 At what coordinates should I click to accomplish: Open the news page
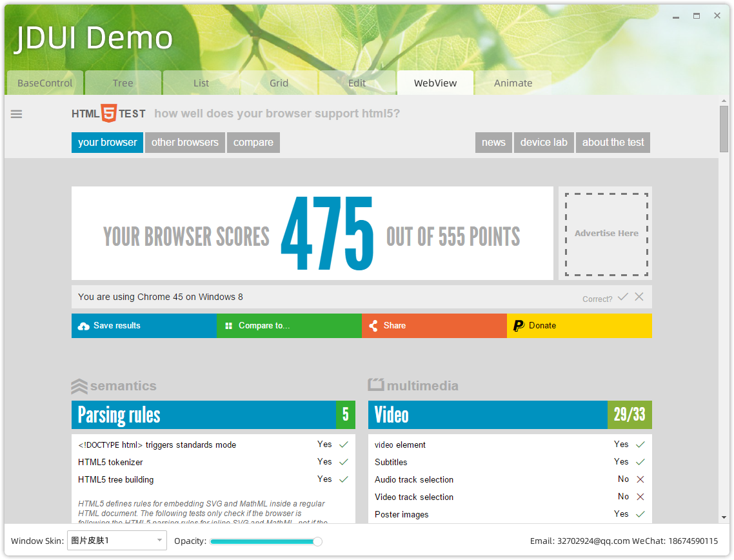pyautogui.click(x=494, y=143)
